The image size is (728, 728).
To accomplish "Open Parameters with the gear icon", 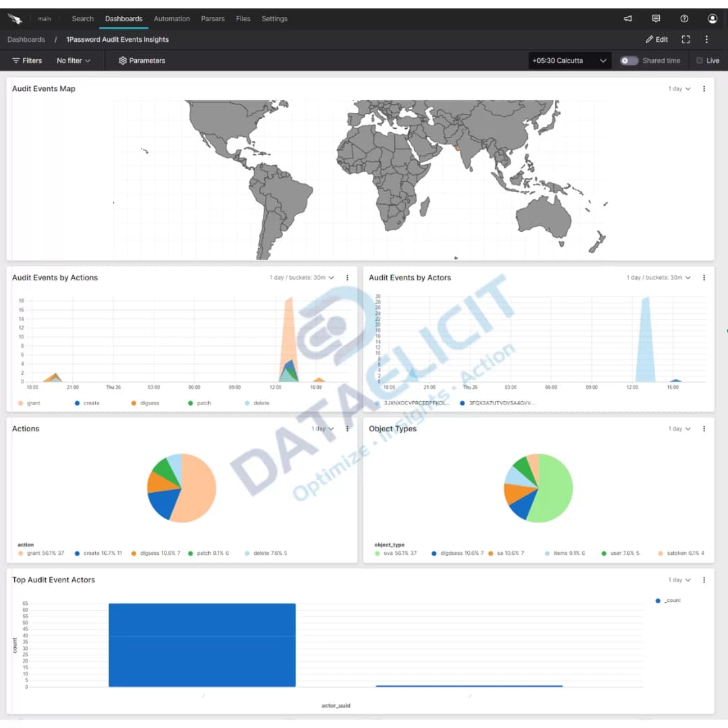I will click(142, 61).
